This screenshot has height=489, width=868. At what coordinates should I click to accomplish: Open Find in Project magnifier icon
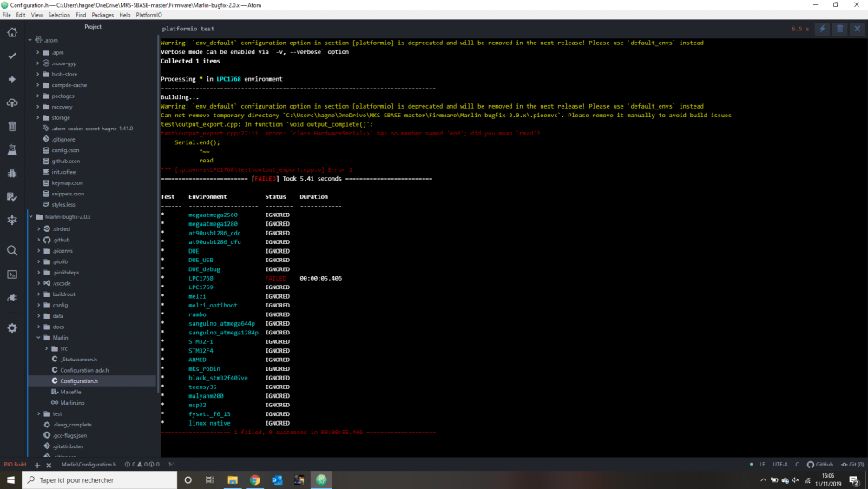point(11,251)
